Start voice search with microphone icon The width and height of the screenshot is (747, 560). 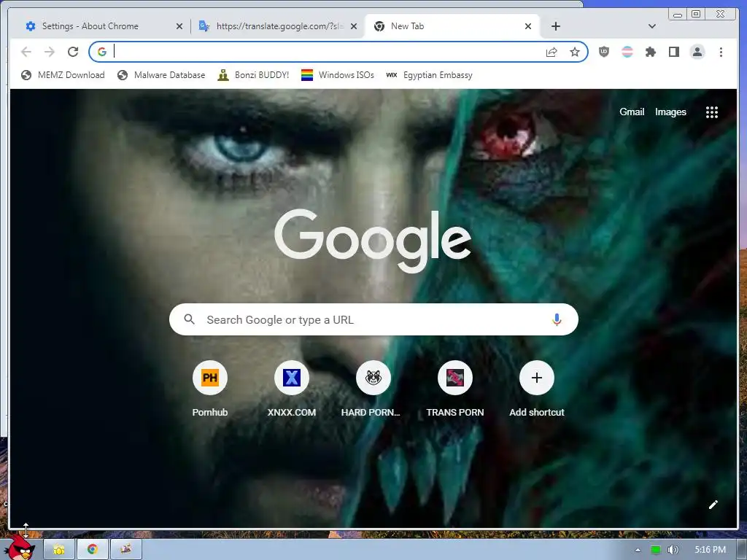pos(557,319)
